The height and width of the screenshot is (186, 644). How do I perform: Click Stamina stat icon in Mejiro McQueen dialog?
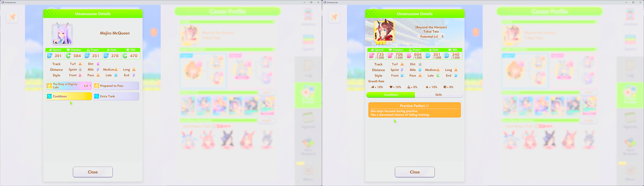69,50
